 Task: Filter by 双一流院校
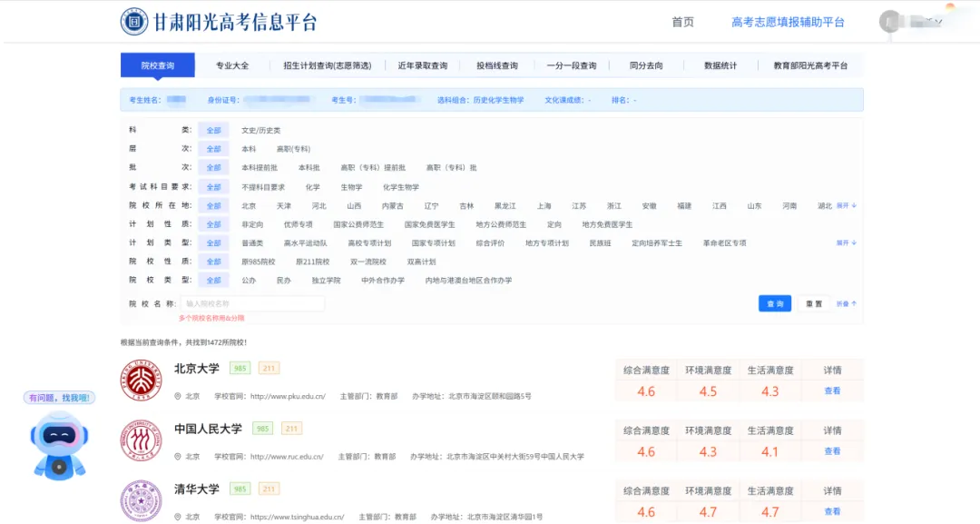tap(368, 262)
